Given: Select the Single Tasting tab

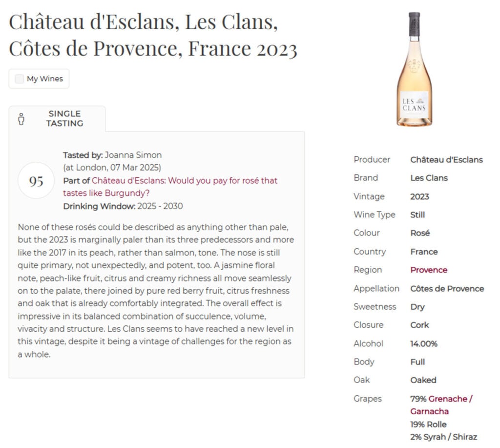Looking at the screenshot, I should (x=64, y=119).
